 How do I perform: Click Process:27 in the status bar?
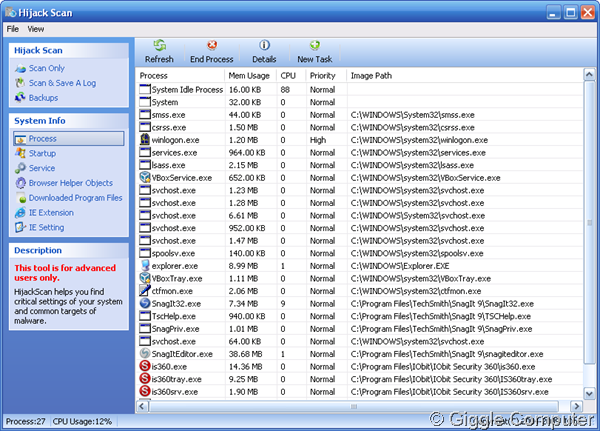point(25,421)
